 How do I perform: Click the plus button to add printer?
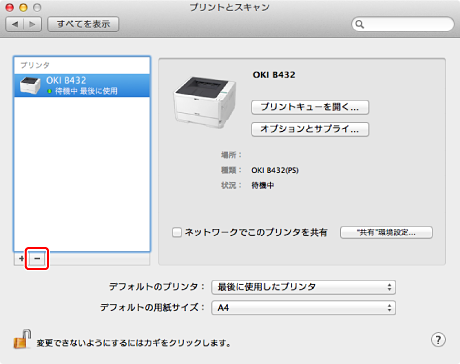[22, 259]
